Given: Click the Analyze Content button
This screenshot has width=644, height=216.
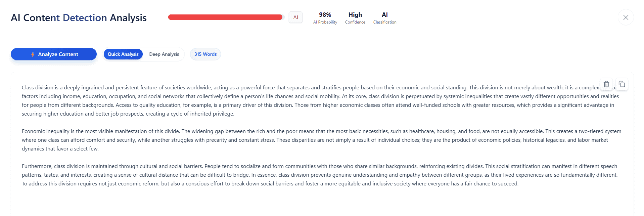Looking at the screenshot, I should click(x=54, y=54).
